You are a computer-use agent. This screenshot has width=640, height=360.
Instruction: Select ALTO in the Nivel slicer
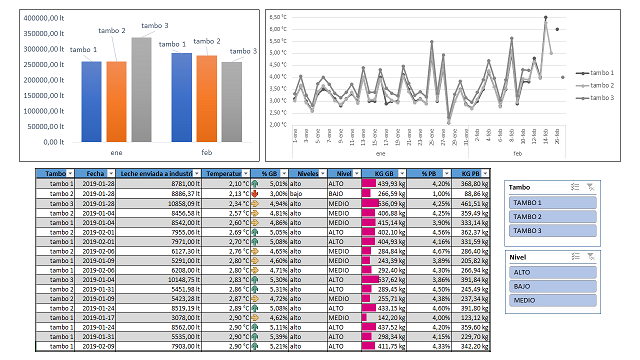(x=553, y=272)
